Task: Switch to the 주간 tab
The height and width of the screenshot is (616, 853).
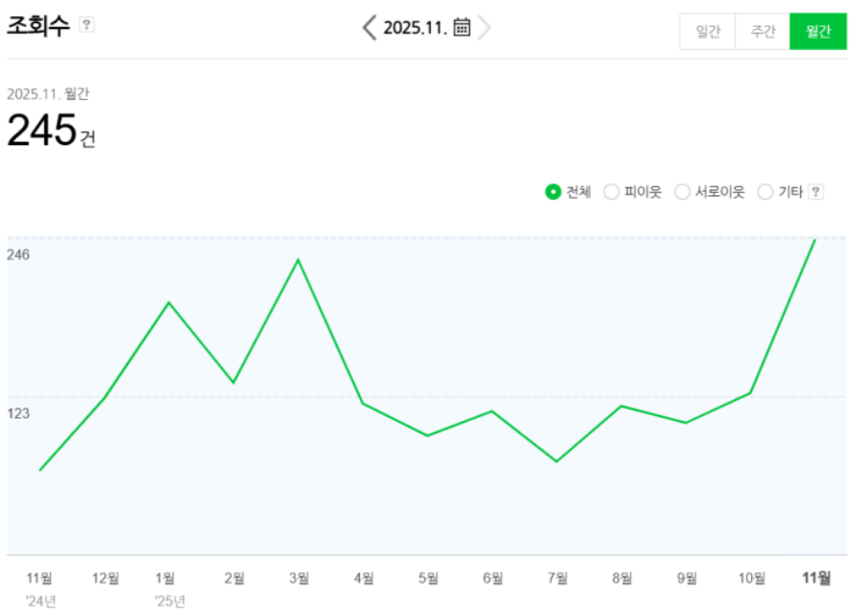Action: (x=763, y=31)
